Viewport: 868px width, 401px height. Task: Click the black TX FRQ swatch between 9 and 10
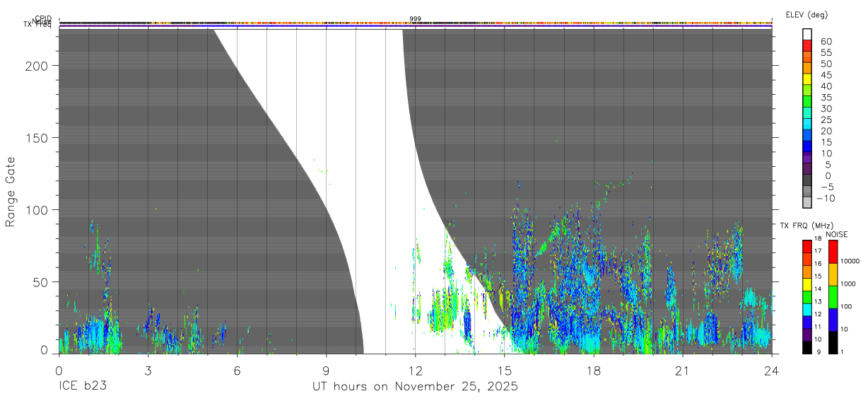click(807, 348)
